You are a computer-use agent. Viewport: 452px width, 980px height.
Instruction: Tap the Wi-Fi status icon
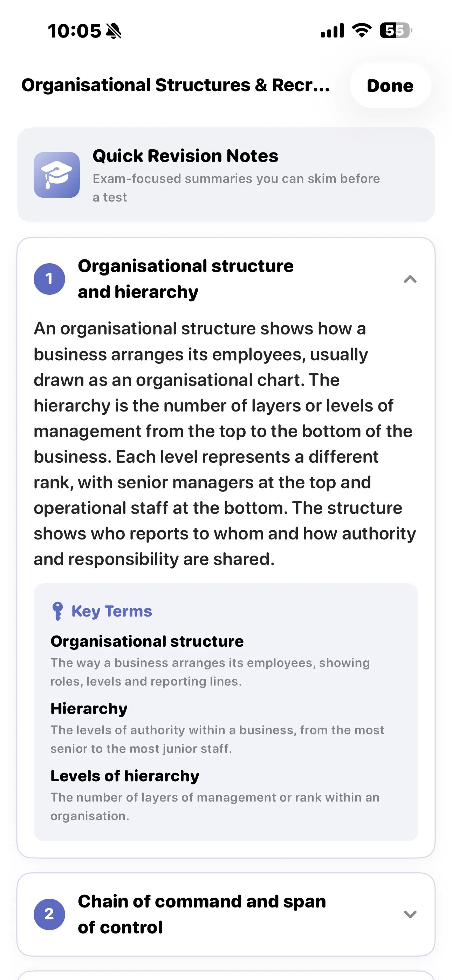tap(362, 30)
